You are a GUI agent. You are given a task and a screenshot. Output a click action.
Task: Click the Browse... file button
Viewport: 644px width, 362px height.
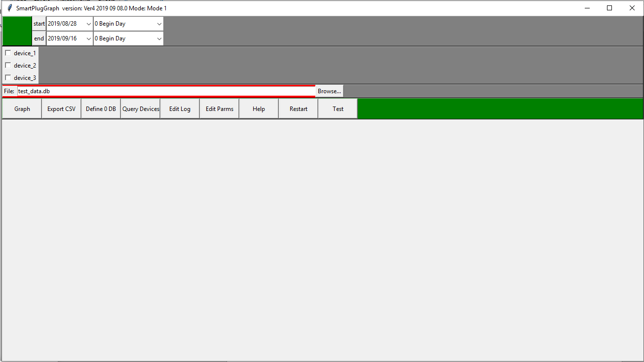click(x=329, y=91)
